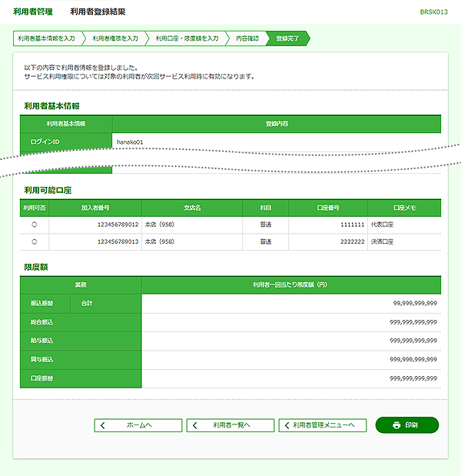Click the ログインID row label

[x=66, y=141]
